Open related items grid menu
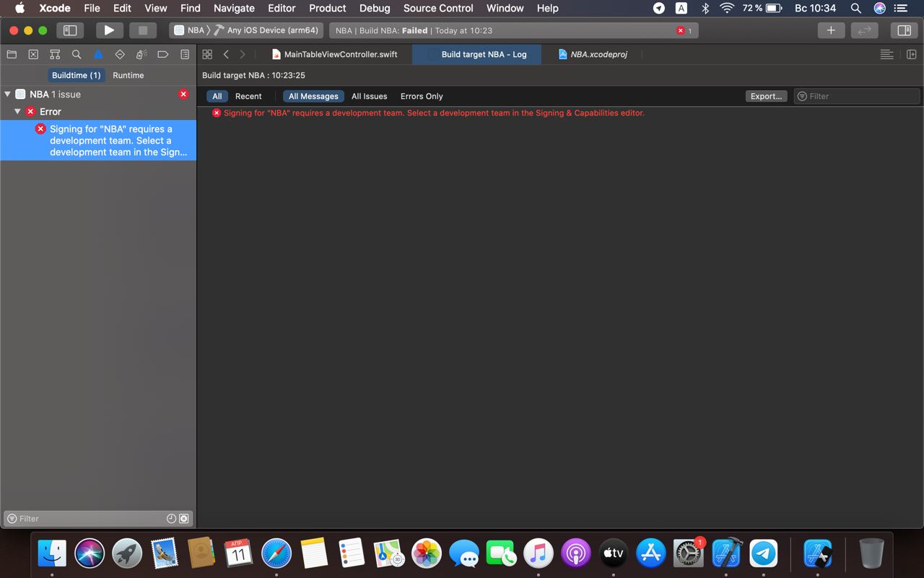 pos(207,54)
